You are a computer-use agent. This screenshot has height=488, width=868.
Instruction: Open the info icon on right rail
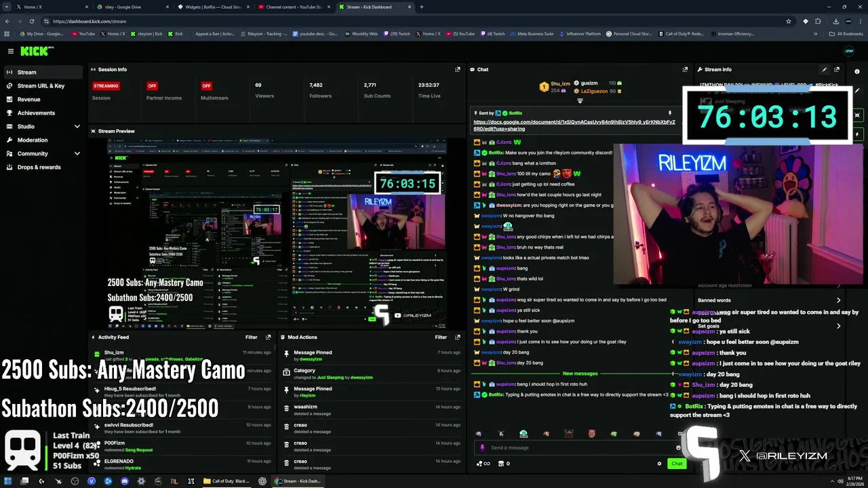857,71
